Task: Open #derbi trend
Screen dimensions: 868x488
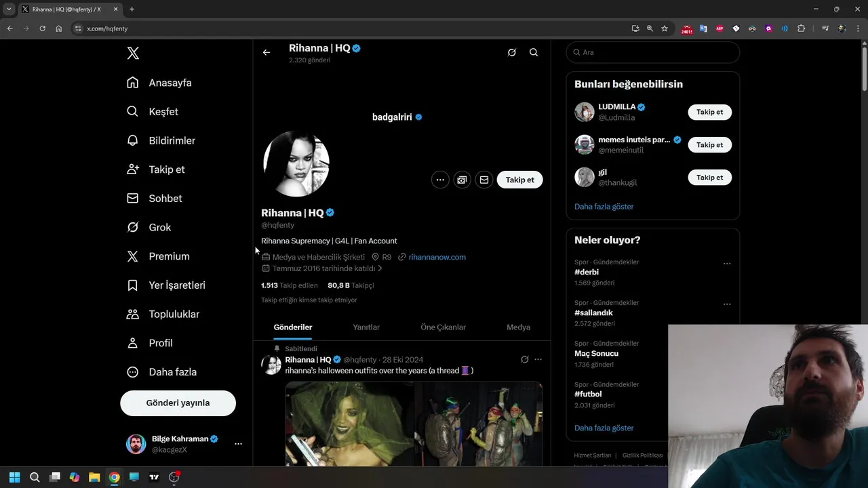Action: (587, 272)
